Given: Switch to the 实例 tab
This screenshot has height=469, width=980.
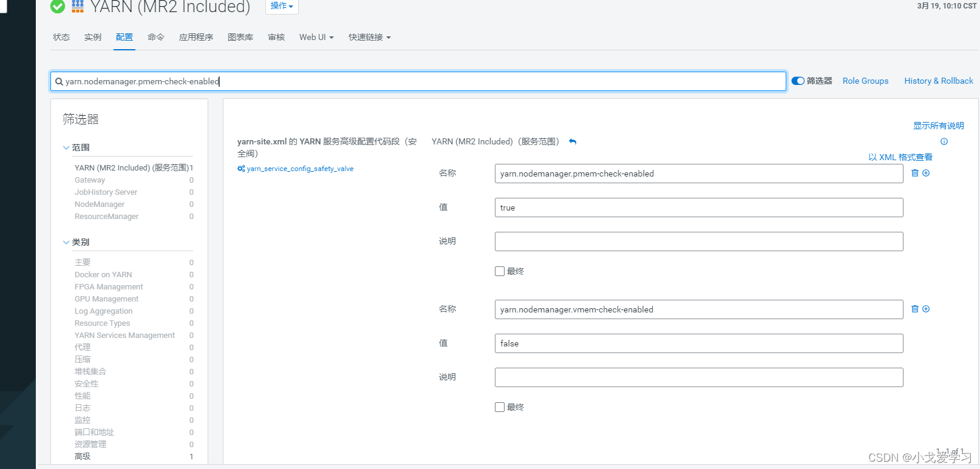Looking at the screenshot, I should point(93,37).
